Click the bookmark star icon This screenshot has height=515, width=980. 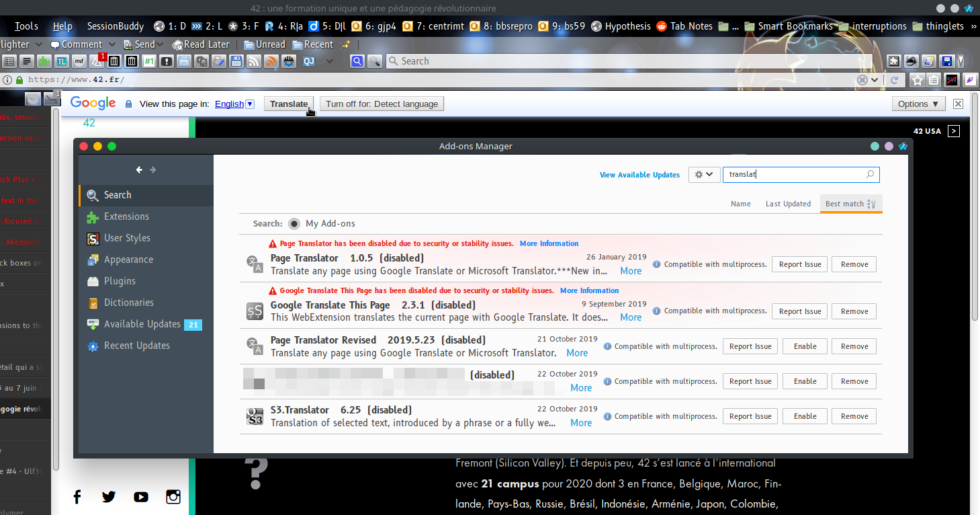pos(918,80)
